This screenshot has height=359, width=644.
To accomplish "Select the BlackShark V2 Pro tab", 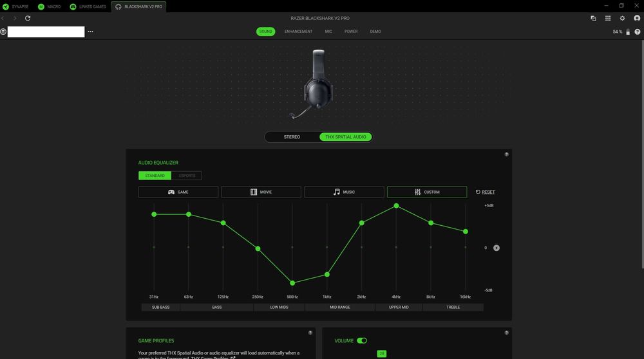I will click(x=139, y=6).
